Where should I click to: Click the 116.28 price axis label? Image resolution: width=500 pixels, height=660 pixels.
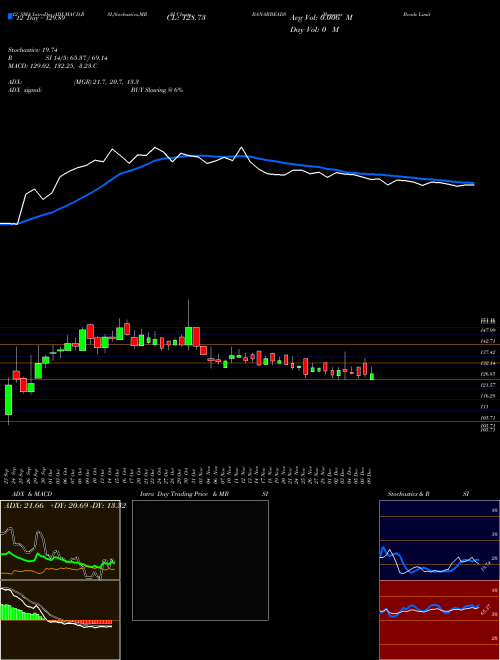(x=489, y=396)
